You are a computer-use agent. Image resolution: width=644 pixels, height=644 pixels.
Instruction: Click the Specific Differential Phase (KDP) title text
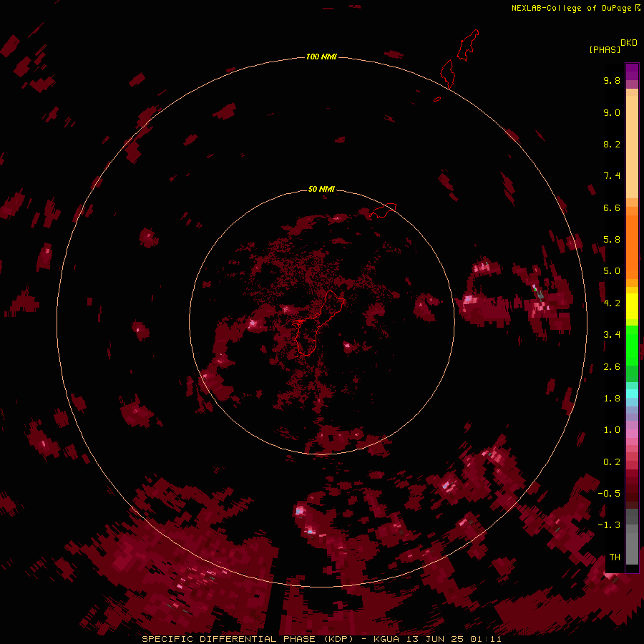coord(249,639)
